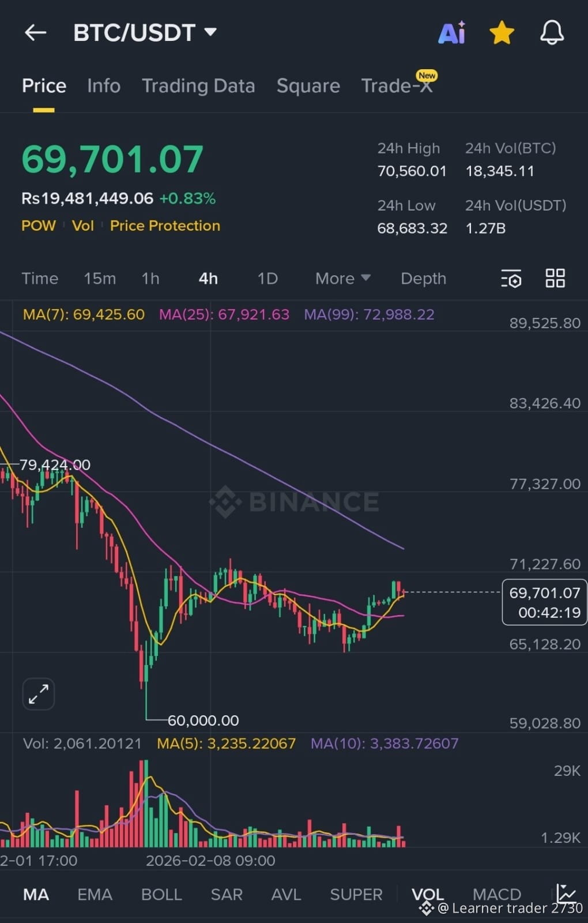Image resolution: width=588 pixels, height=923 pixels.
Task: Toggle the EMA indicator
Action: coord(95,894)
